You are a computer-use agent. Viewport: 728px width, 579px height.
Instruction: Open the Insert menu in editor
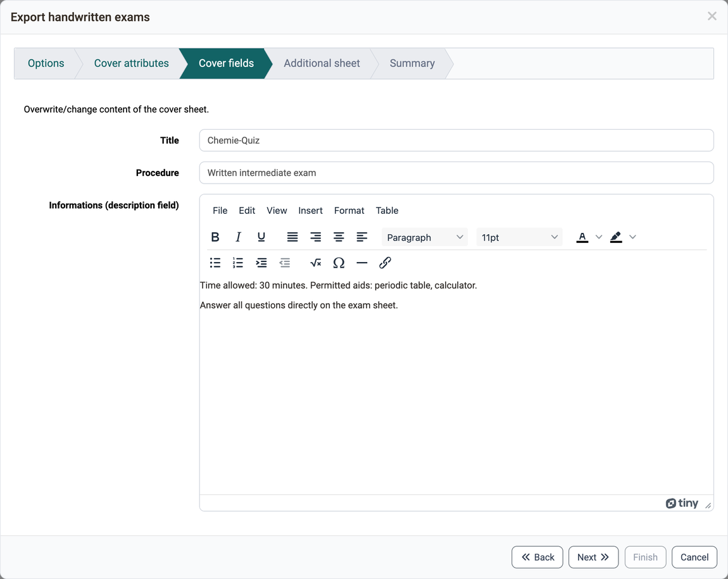pos(311,211)
